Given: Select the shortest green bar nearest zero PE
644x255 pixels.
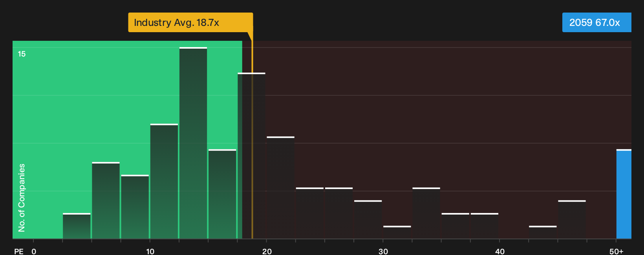Looking at the screenshot, I should (77, 226).
